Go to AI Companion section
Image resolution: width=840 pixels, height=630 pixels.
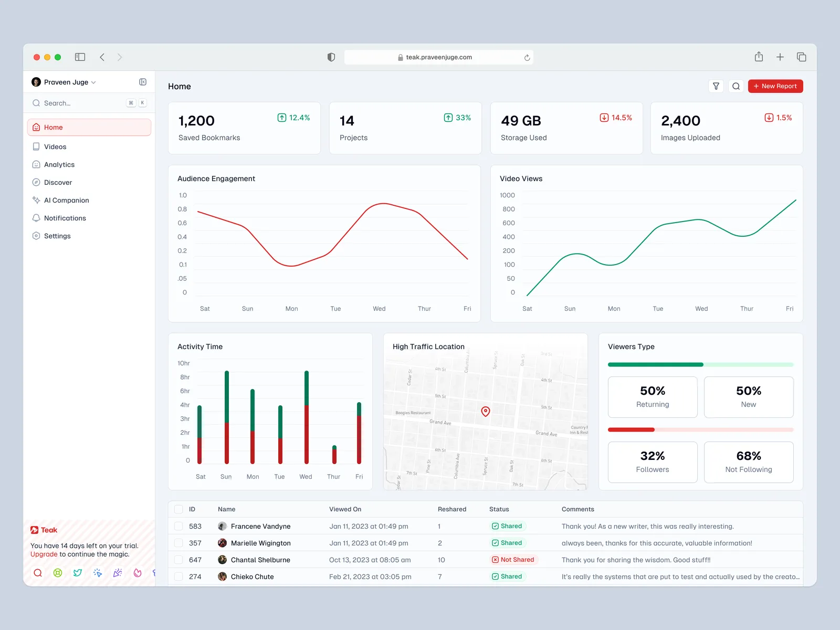66,201
